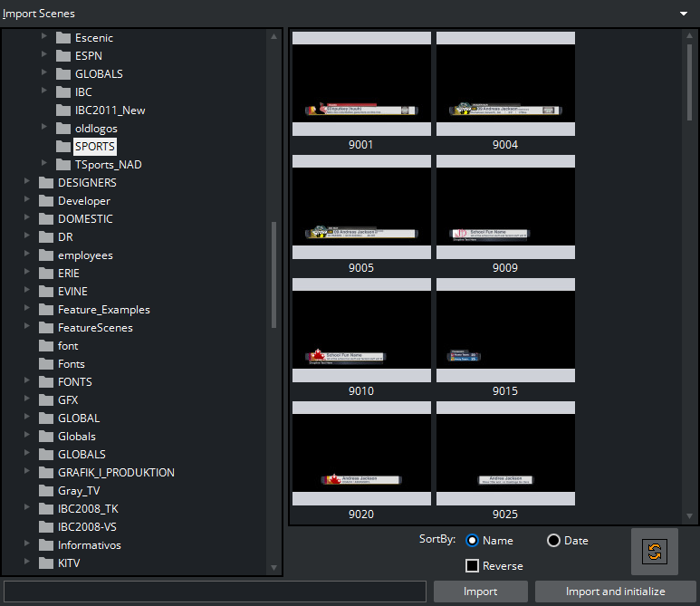700x606 pixels.
Task: Select scene thumbnail 9001
Action: point(361,91)
